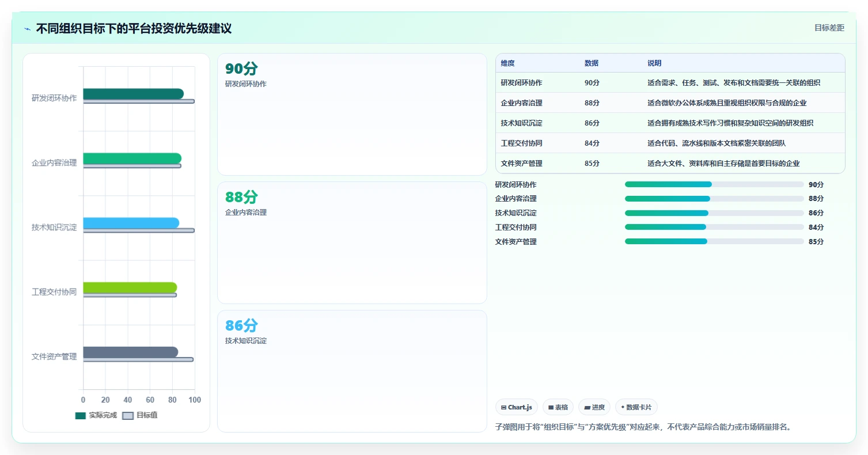
Task: Click the 维度 table column header
Action: coord(508,63)
